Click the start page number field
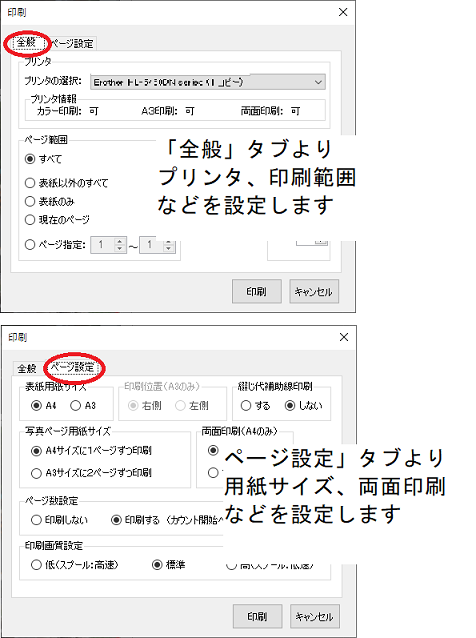 tap(103, 245)
